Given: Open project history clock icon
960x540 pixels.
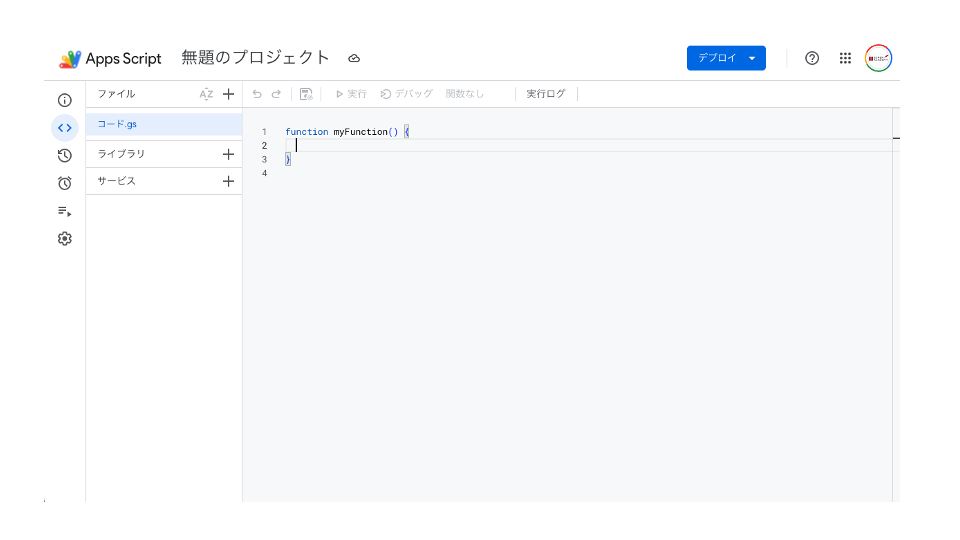Looking at the screenshot, I should point(64,156).
